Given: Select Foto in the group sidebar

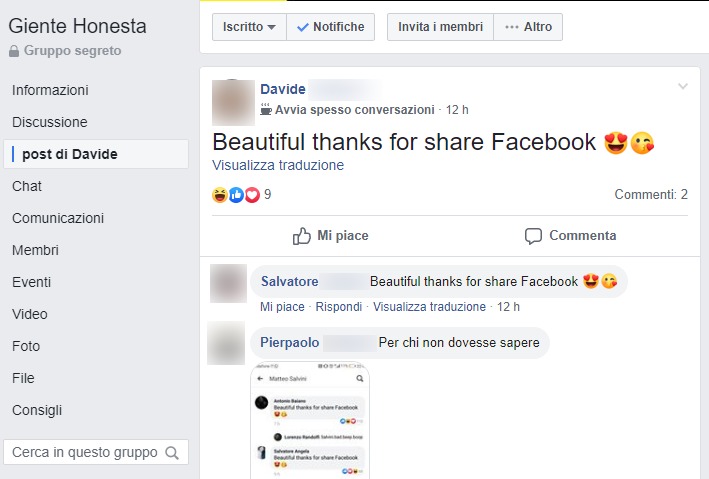Looking at the screenshot, I should pos(26,346).
